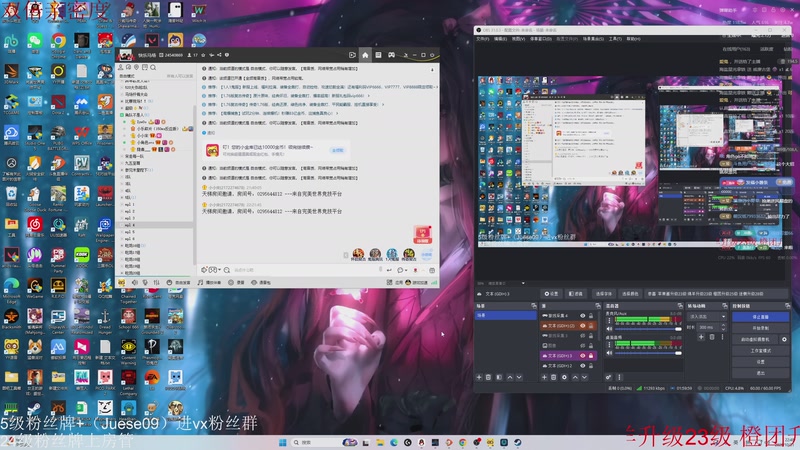
Task: Open 场景集合(S) menu in OBS
Action: click(x=593, y=39)
